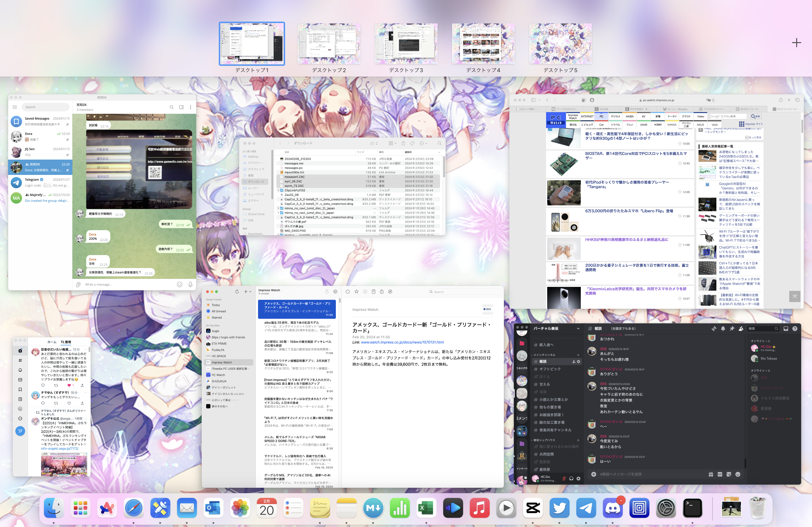The width and height of the screenshot is (812, 527).
Task: Open Starred smart feed in NetNewsWire
Action: point(217,317)
